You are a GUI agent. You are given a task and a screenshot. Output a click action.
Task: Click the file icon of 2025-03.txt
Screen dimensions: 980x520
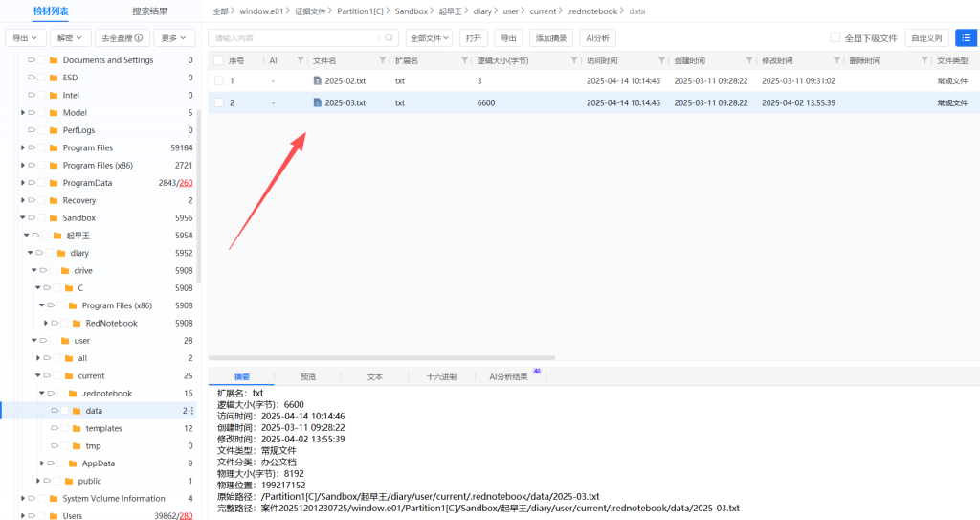click(x=318, y=102)
